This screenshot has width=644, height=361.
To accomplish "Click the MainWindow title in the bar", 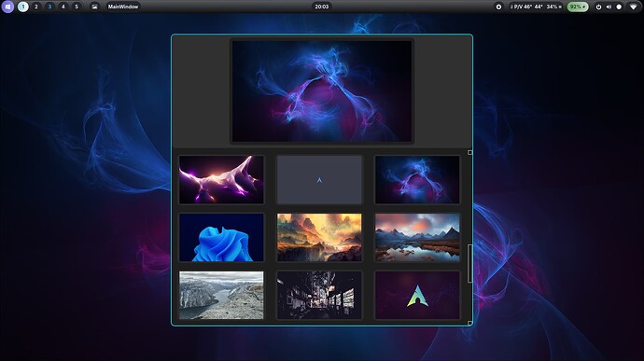I will pyautogui.click(x=123, y=7).
